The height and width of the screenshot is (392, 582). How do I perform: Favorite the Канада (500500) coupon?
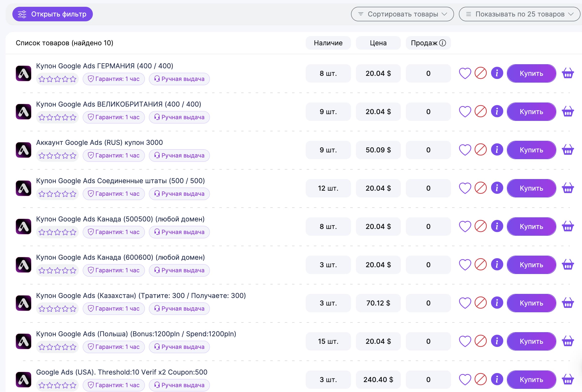tap(465, 227)
